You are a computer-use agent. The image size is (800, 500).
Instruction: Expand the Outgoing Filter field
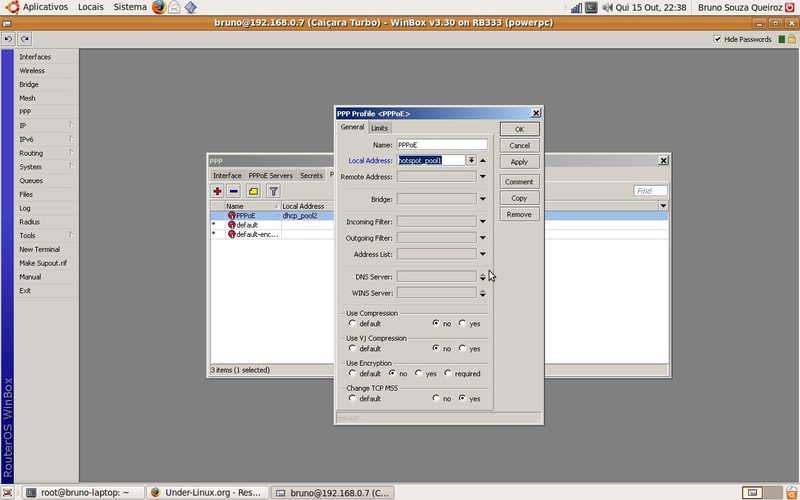[x=483, y=238]
